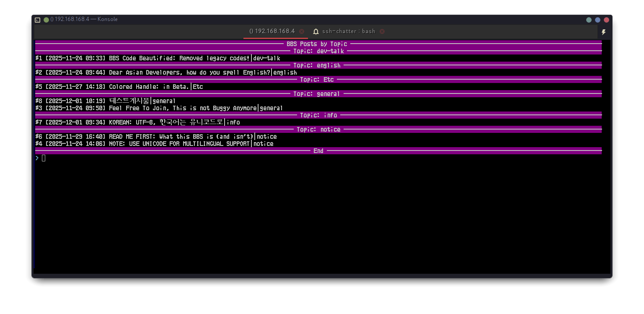Click the lightning bolt icon at tab bar end
The width and height of the screenshot is (644, 314).
coord(604,32)
